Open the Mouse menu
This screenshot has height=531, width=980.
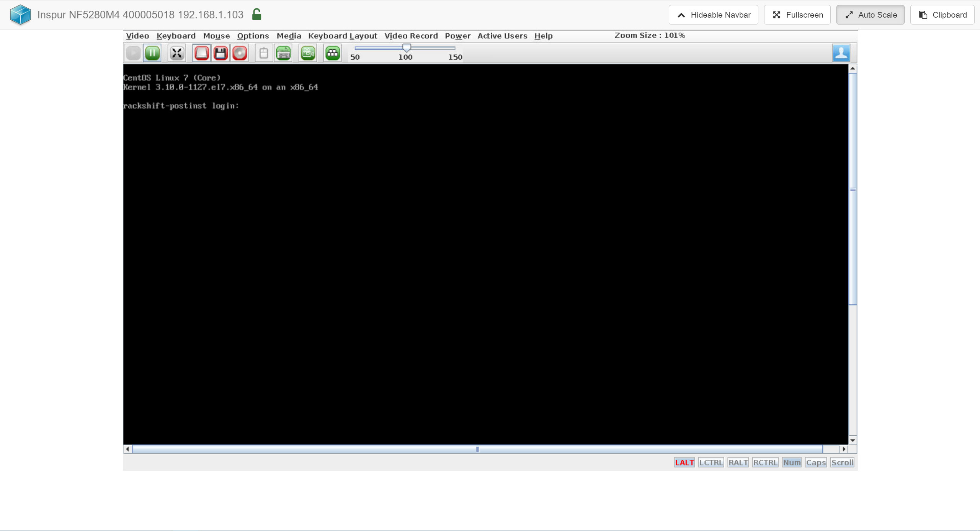click(x=216, y=36)
